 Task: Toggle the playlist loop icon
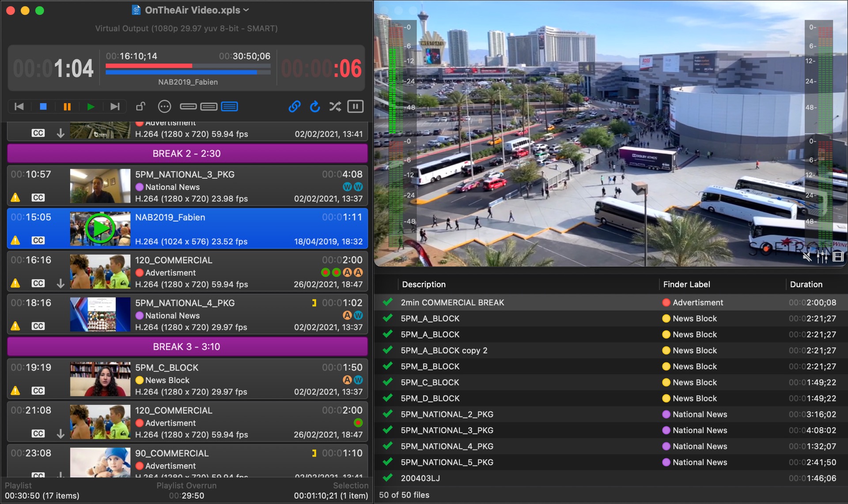(315, 106)
